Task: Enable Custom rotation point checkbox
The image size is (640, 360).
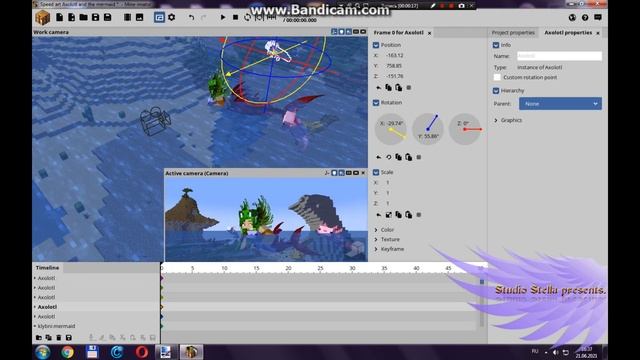Action: click(497, 77)
